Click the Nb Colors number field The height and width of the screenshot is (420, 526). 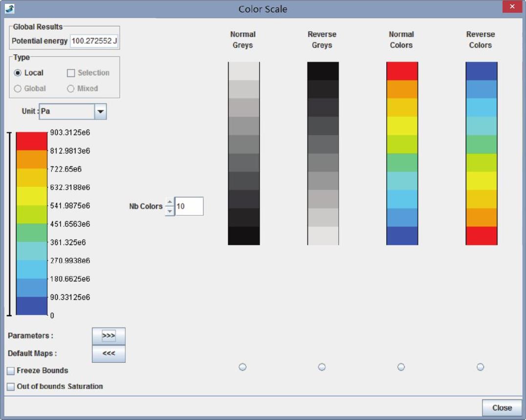(x=189, y=206)
